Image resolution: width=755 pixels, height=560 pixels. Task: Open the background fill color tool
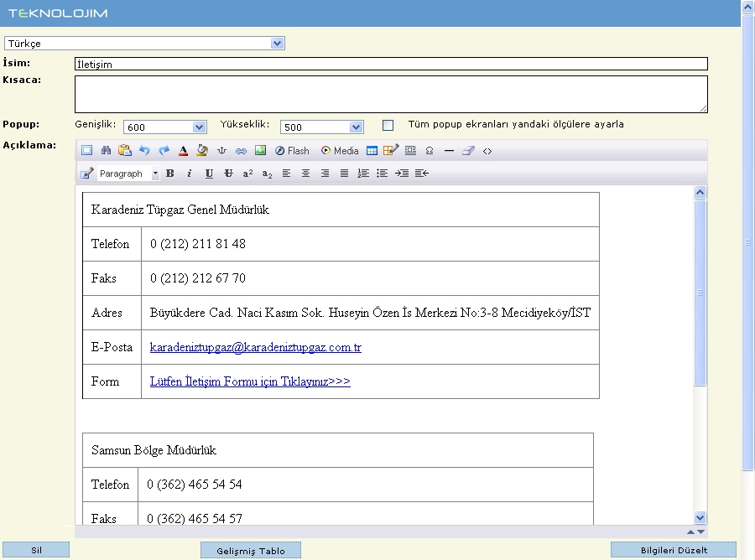click(202, 151)
